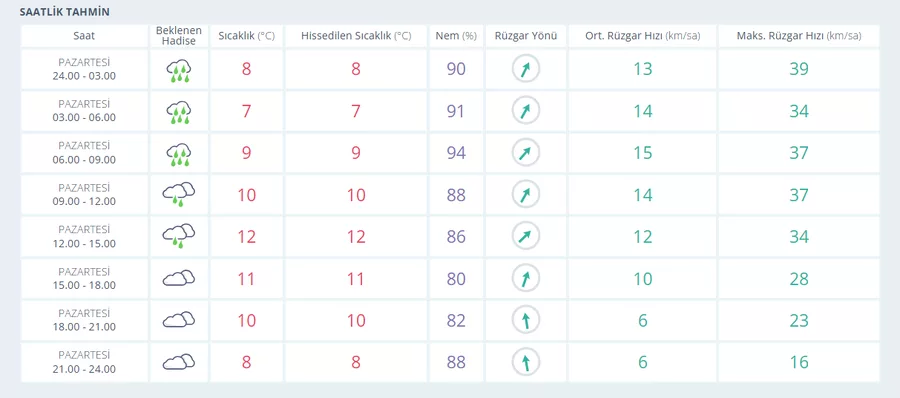This screenshot has height=398, width=900.
Task: Click max wind speed value 39
Action: [799, 69]
